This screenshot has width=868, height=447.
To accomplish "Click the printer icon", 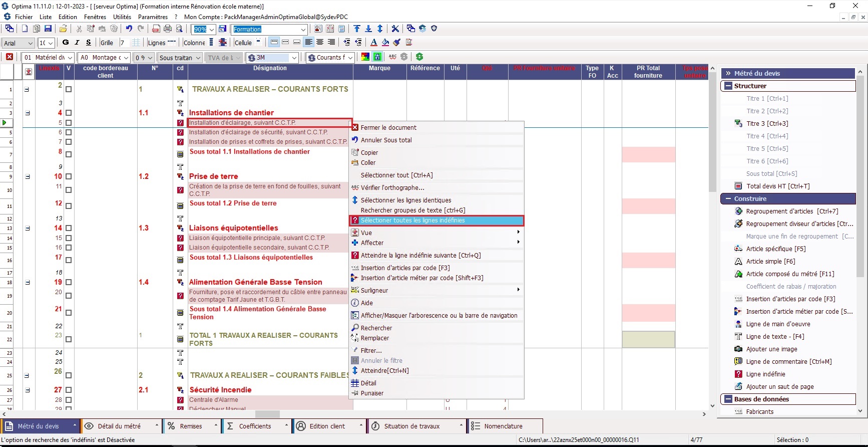I will [x=168, y=29].
